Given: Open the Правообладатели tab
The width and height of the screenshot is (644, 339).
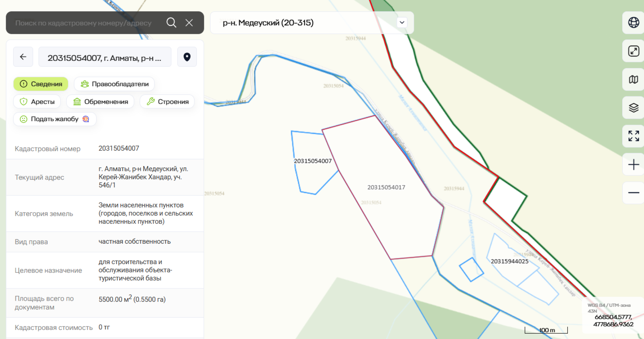Looking at the screenshot, I should (114, 84).
